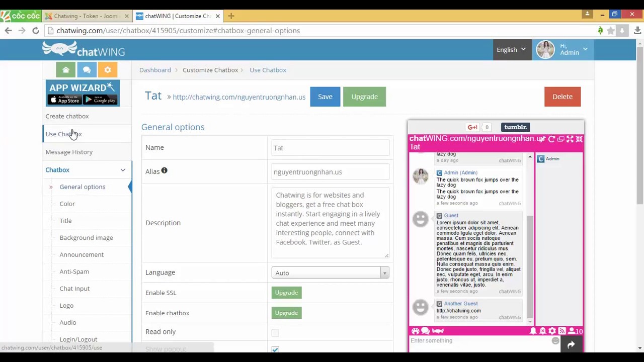Click the Save button
Viewport: 644px width, 362px height.
(325, 97)
